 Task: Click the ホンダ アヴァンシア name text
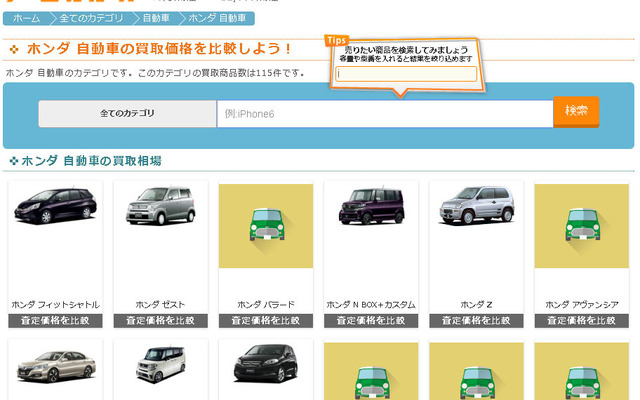pyautogui.click(x=582, y=304)
